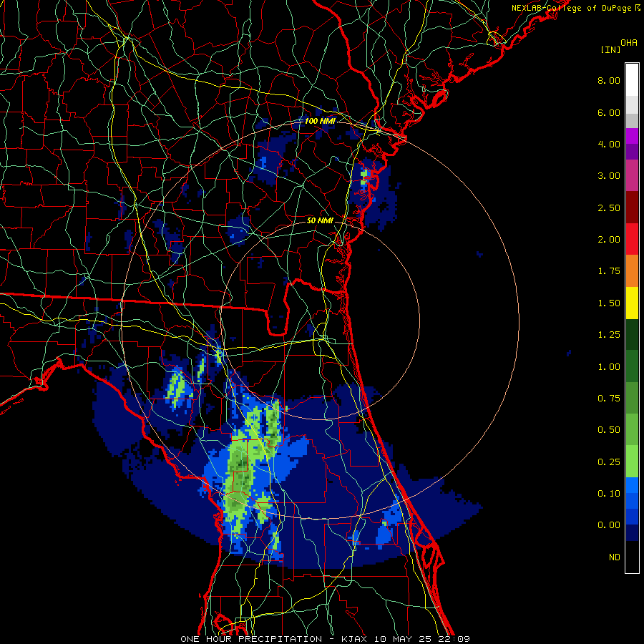Click the 1.50 legend value
644x644 pixels.
click(609, 303)
